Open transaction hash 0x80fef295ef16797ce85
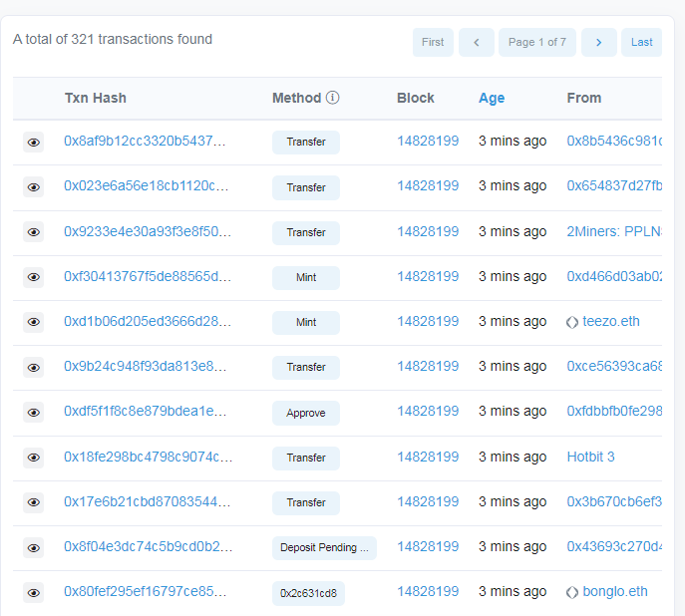The width and height of the screenshot is (685, 616). click(x=145, y=591)
